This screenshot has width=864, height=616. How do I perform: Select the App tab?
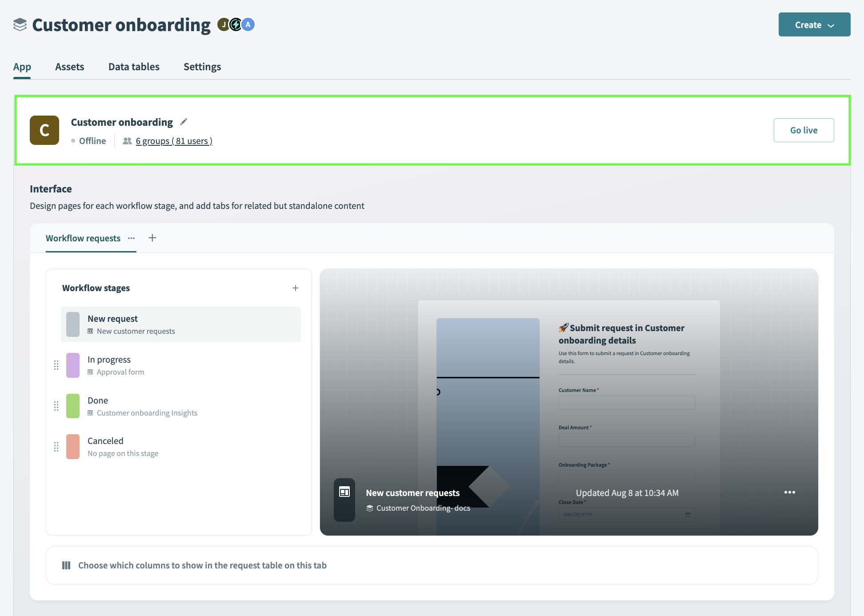pyautogui.click(x=22, y=66)
